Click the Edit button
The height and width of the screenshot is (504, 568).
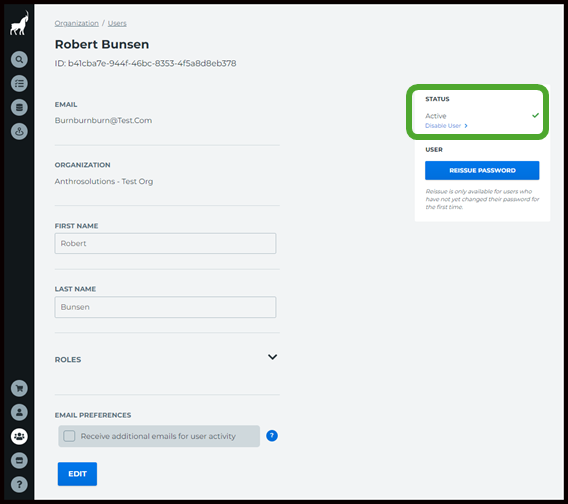(x=77, y=474)
